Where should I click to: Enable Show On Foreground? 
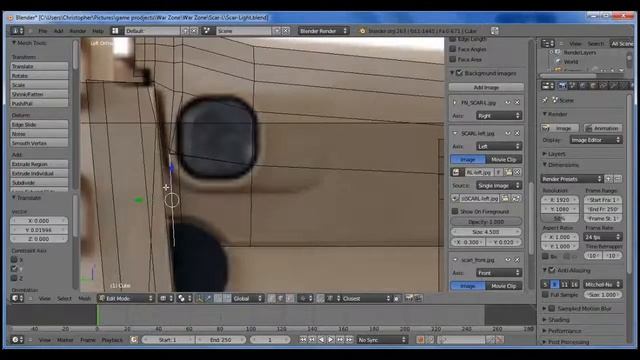455,211
